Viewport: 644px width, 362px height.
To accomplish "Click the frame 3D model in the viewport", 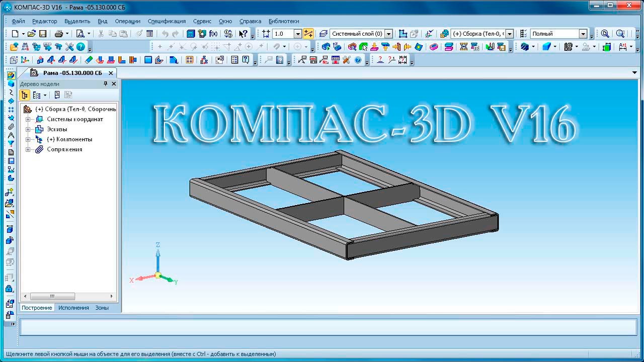I will tap(344, 205).
